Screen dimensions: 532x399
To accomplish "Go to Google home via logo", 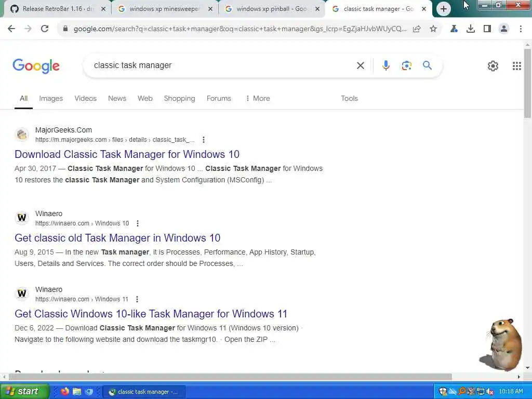I will [x=36, y=66].
